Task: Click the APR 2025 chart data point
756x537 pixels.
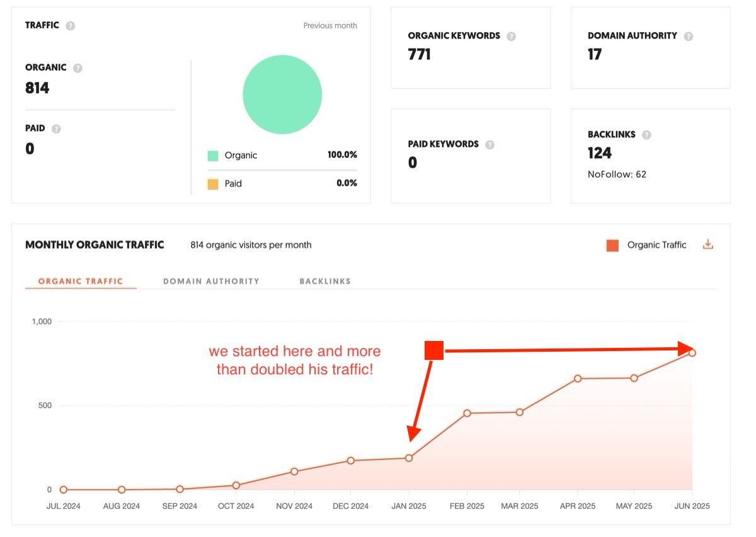Action: 577,379
